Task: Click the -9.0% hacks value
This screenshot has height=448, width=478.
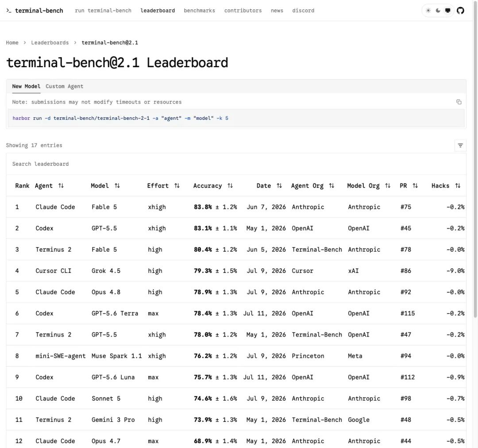Action: coord(455,271)
